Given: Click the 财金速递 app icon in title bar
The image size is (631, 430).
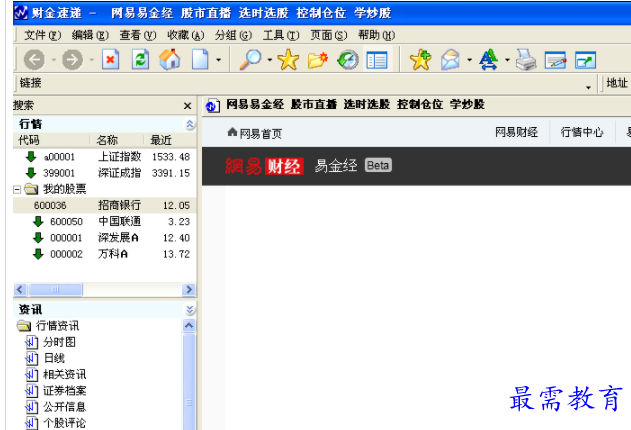Looking at the screenshot, I should click(21, 12).
